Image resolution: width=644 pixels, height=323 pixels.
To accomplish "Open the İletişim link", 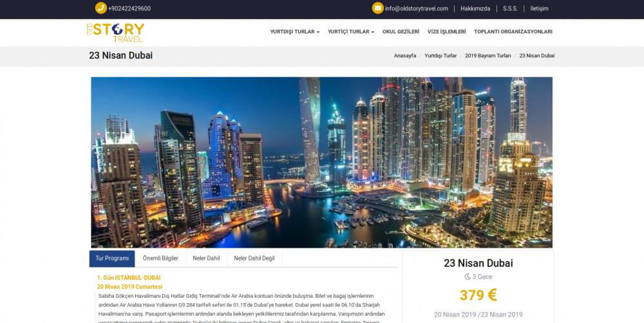I will (539, 8).
